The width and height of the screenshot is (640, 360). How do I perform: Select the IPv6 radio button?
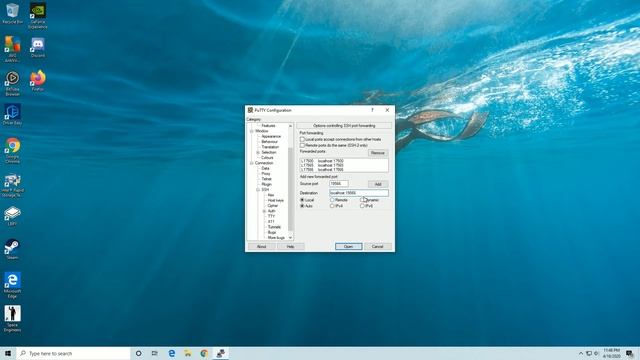click(x=362, y=206)
